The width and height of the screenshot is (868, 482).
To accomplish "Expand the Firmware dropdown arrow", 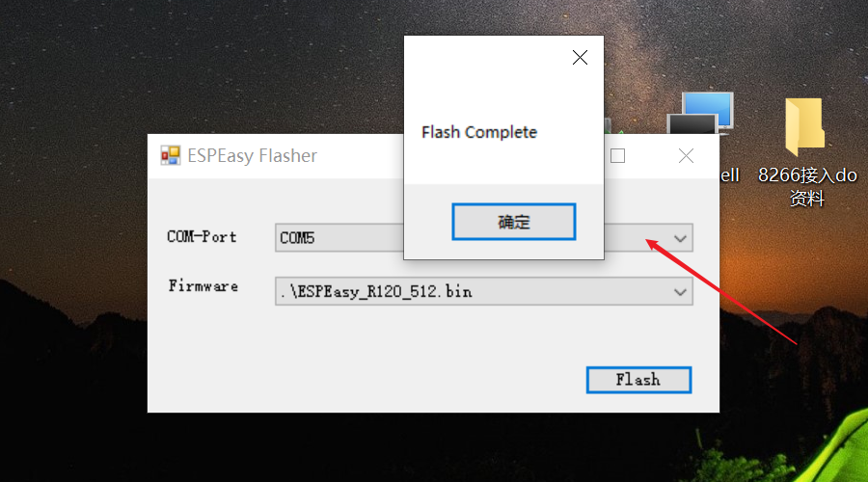I will [x=680, y=292].
